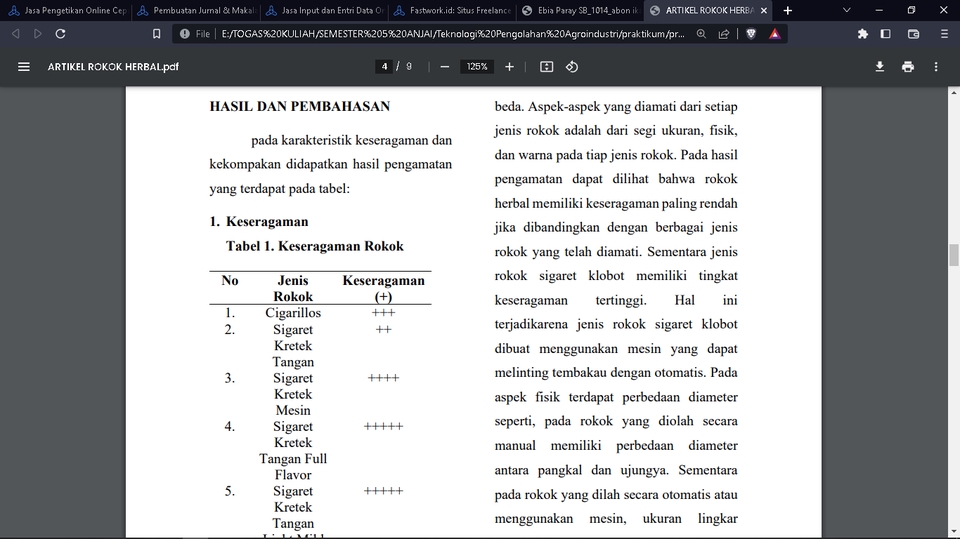Click the 125% zoom level field
The image size is (960, 539).
click(x=477, y=67)
